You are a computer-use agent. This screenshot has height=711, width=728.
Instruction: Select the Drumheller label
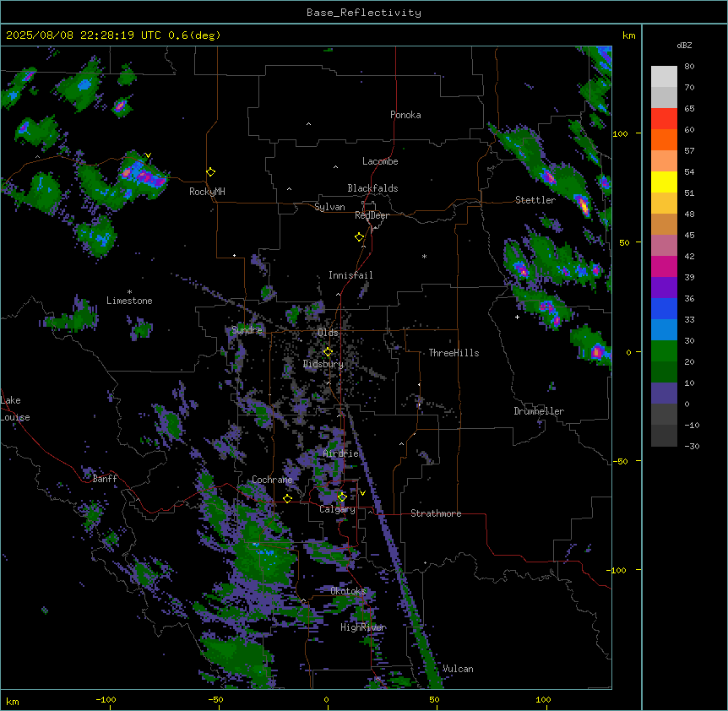click(539, 411)
